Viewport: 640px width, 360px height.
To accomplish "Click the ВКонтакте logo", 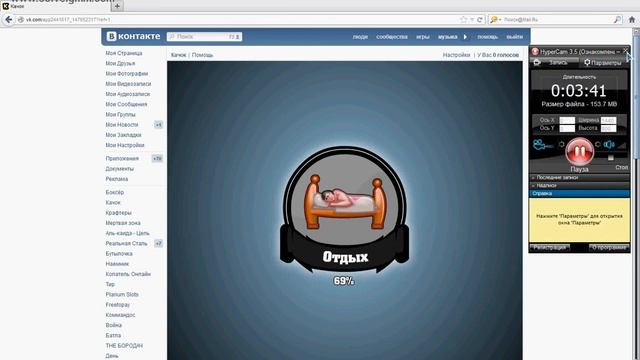I will click(x=133, y=36).
